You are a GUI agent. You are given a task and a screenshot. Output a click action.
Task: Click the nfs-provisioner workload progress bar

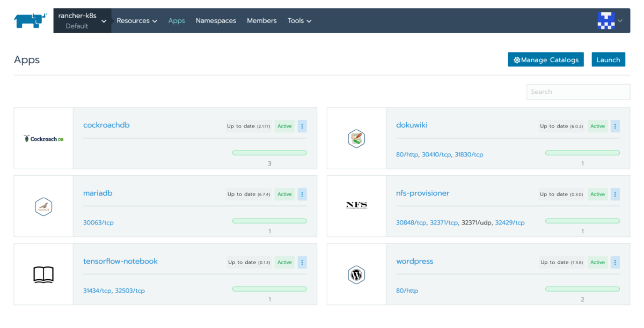click(x=582, y=221)
